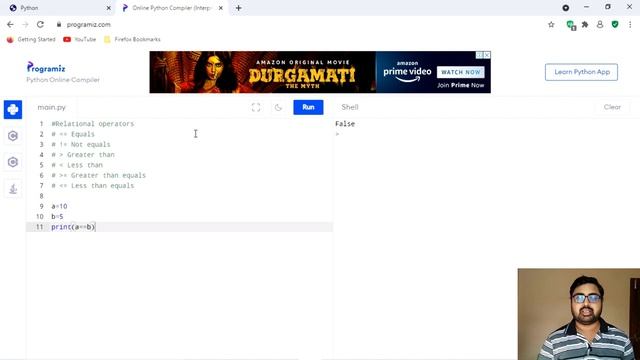Reload the programiz page

pyautogui.click(x=40, y=24)
